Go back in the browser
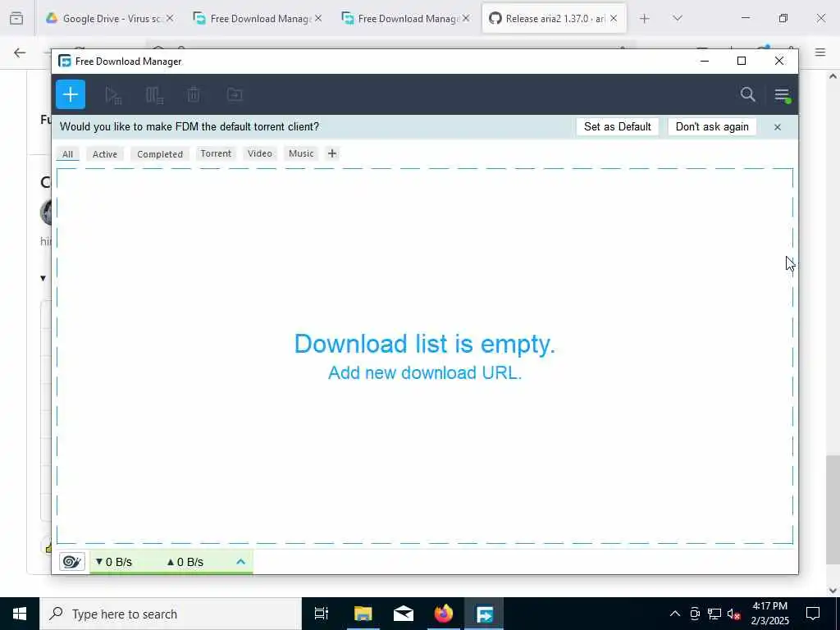The width and height of the screenshot is (840, 630). click(20, 52)
